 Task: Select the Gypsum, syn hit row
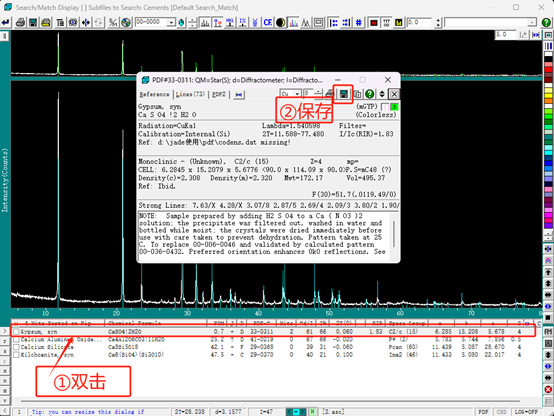click(x=273, y=331)
